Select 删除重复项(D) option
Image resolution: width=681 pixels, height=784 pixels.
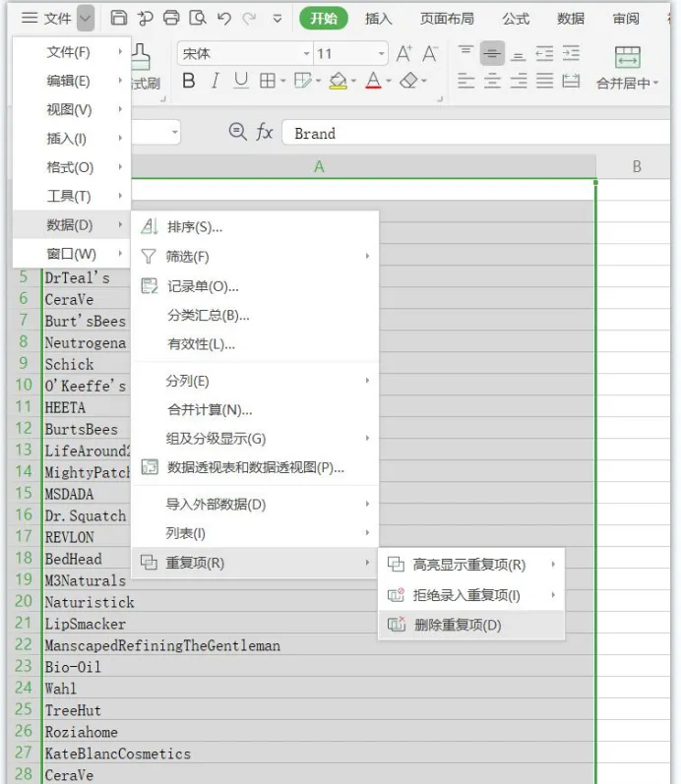(x=471, y=625)
